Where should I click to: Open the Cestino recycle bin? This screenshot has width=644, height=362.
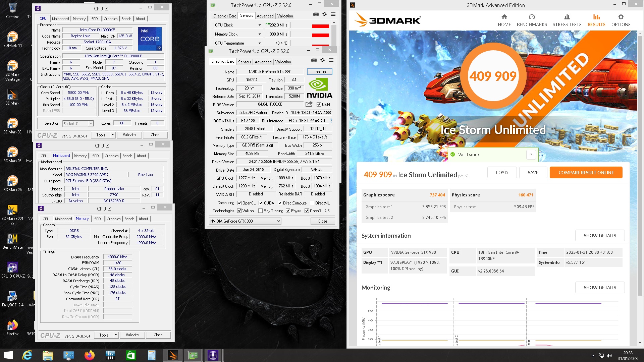click(12, 10)
